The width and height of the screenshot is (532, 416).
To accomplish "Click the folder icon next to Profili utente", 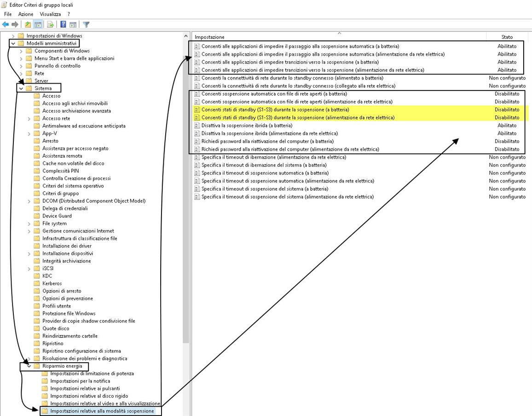I will (37, 306).
